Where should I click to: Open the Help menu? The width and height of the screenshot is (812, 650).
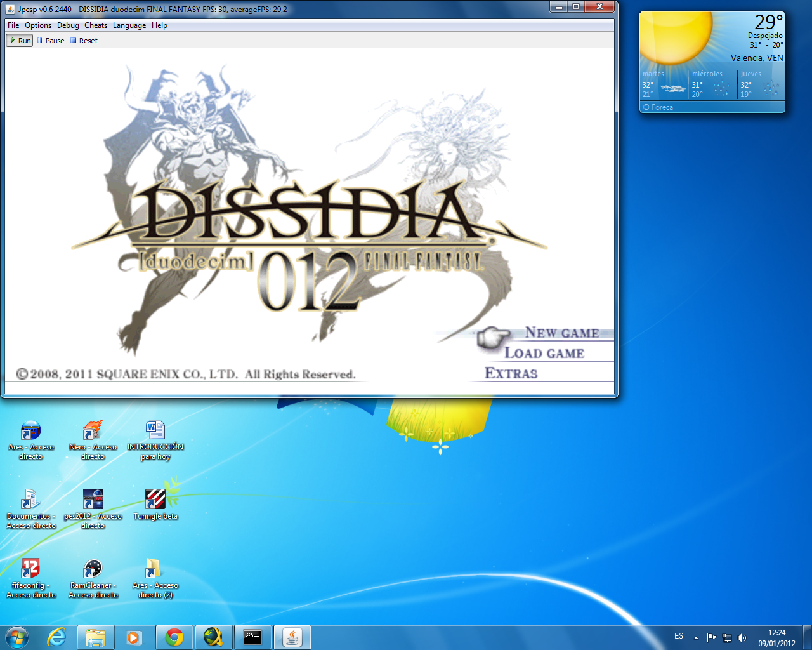159,25
